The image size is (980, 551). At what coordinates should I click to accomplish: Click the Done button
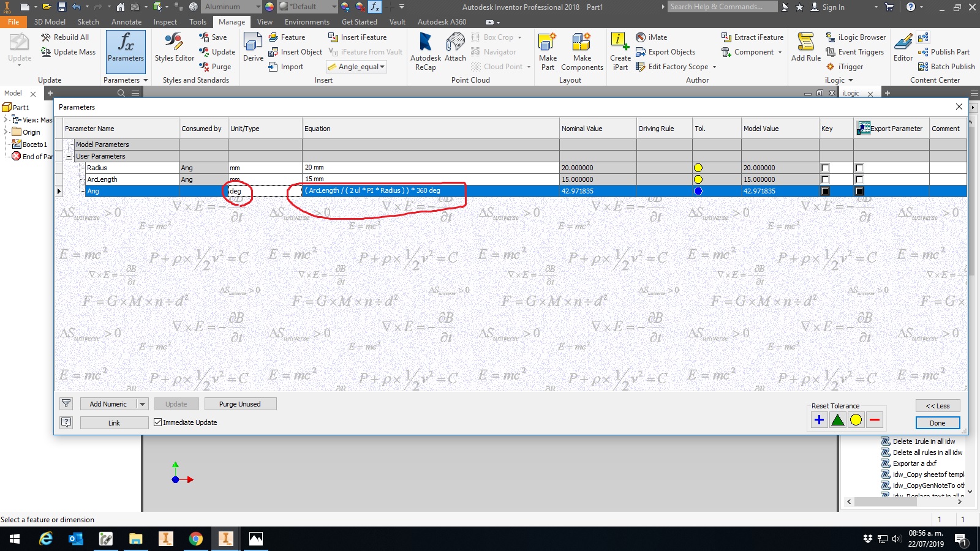[938, 423]
